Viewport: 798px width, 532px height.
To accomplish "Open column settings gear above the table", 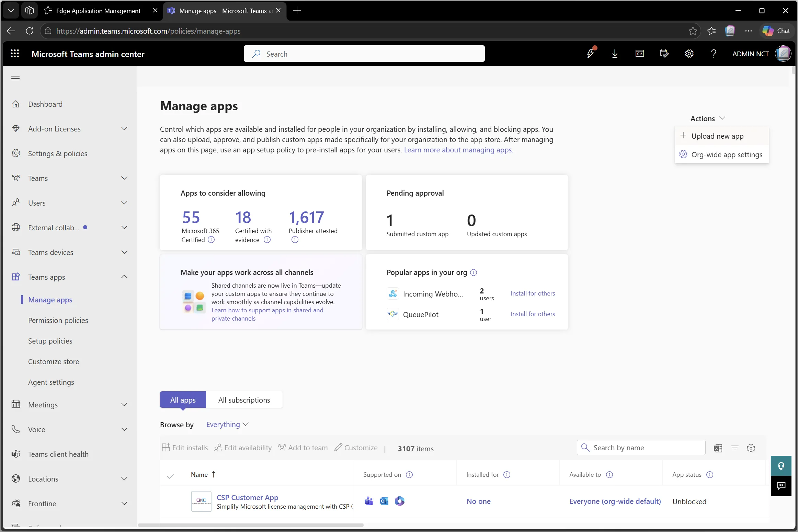I will [751, 448].
